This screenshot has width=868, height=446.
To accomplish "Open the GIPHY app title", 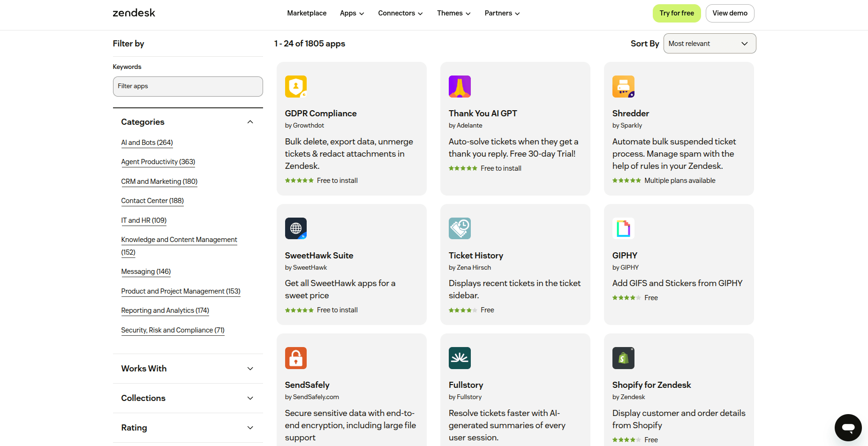I will (x=625, y=256).
